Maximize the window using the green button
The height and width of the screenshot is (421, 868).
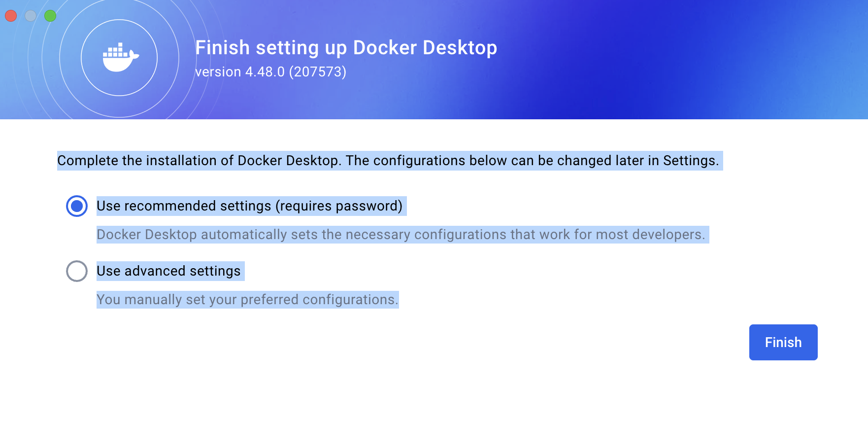(x=50, y=16)
